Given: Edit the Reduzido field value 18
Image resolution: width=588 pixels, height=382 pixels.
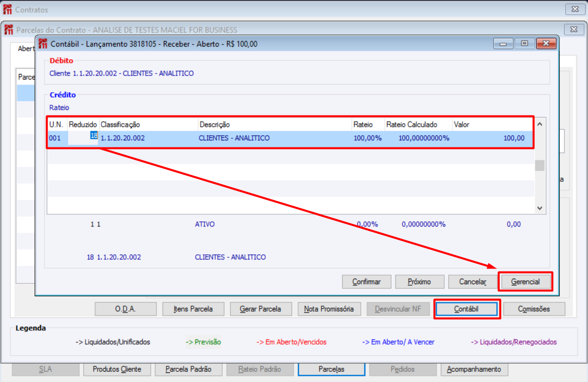Looking at the screenshot, I should [83, 137].
